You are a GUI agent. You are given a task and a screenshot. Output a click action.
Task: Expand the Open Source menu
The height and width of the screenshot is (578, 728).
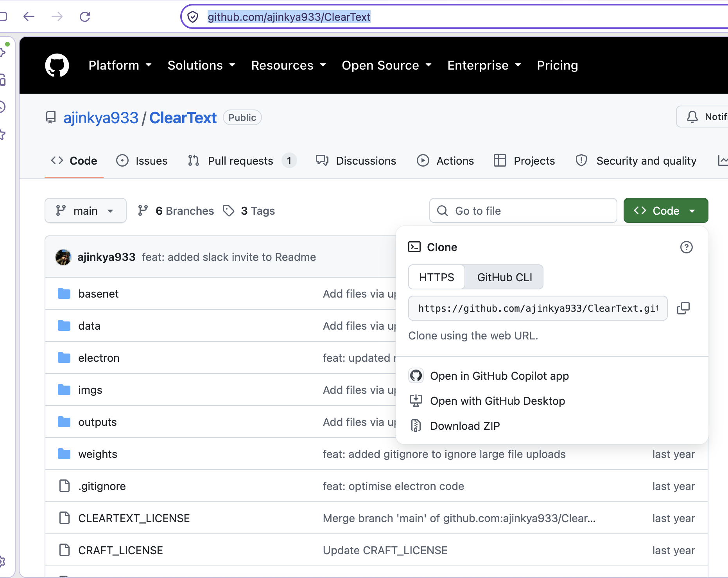point(387,65)
